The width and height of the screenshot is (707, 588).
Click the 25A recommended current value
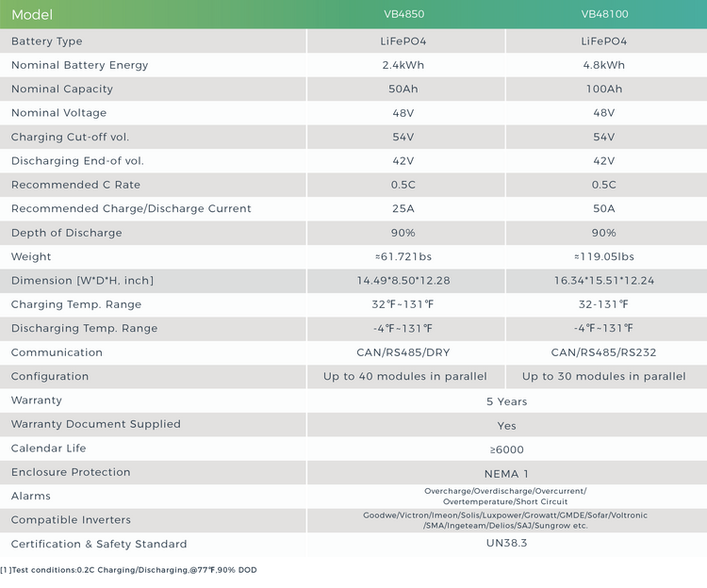404,209
